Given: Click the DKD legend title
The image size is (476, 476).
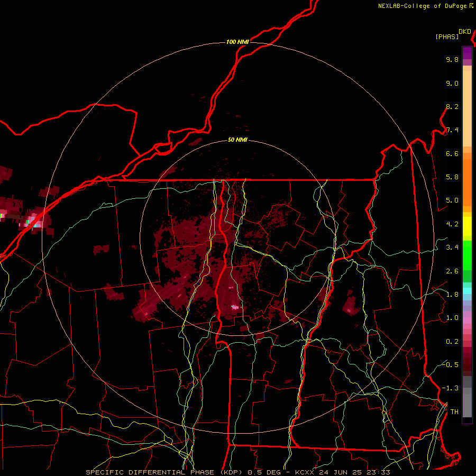Looking at the screenshot, I should pos(465,32).
